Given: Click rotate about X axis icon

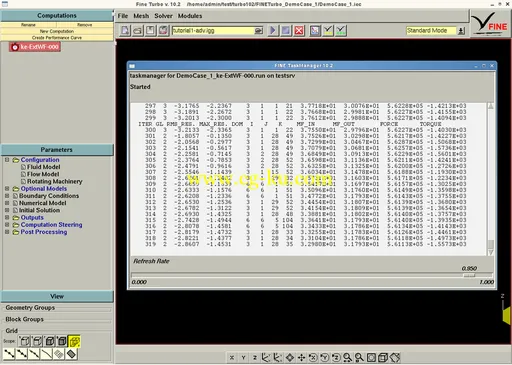Looking at the screenshot, I should 313,358.
